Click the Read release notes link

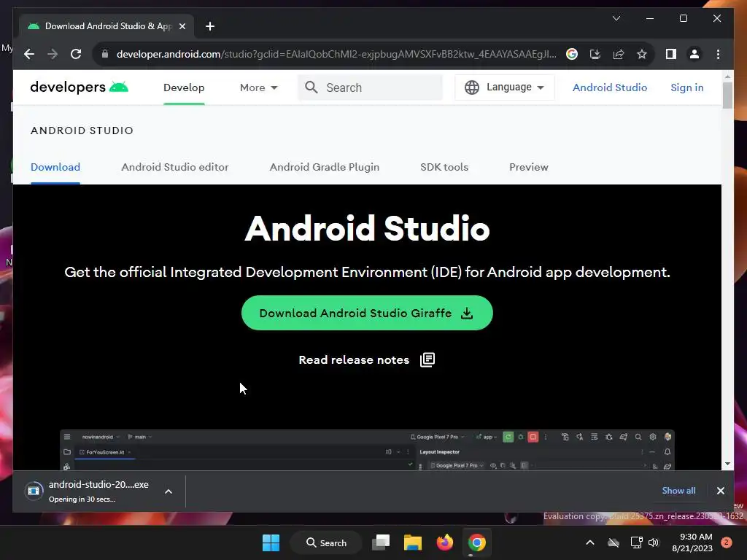pyautogui.click(x=354, y=360)
